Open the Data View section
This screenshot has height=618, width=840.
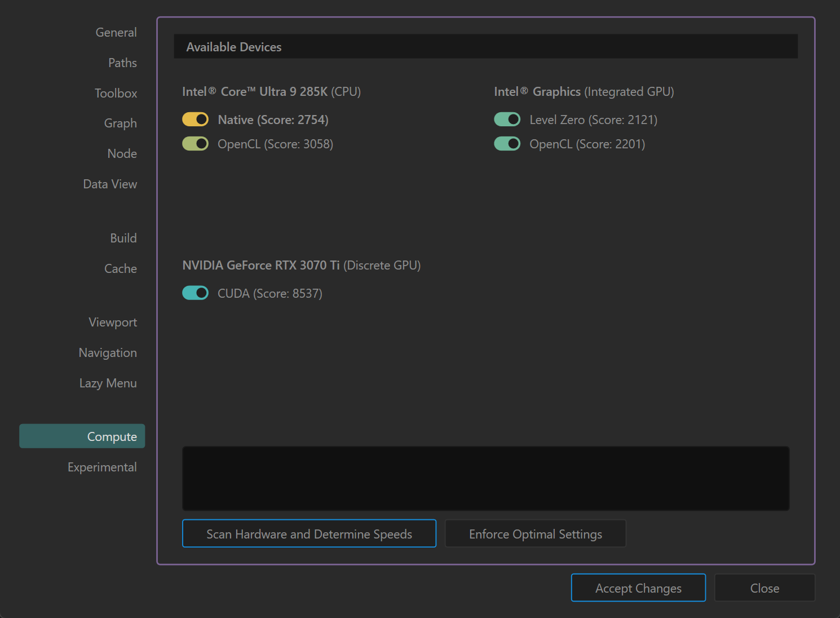pyautogui.click(x=110, y=184)
